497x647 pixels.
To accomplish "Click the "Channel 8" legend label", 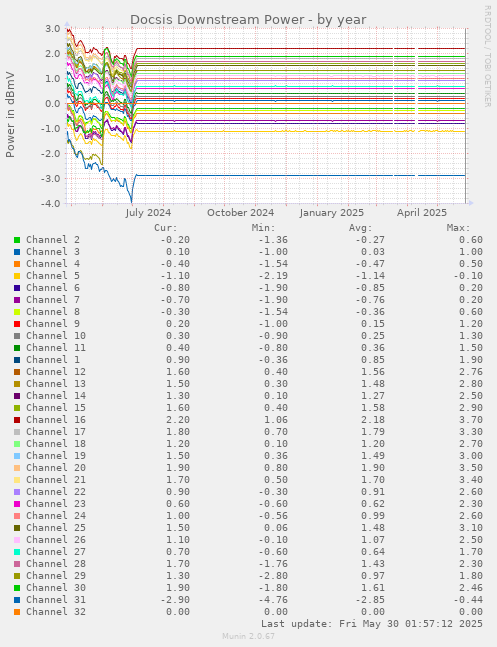I will pos(53,312).
